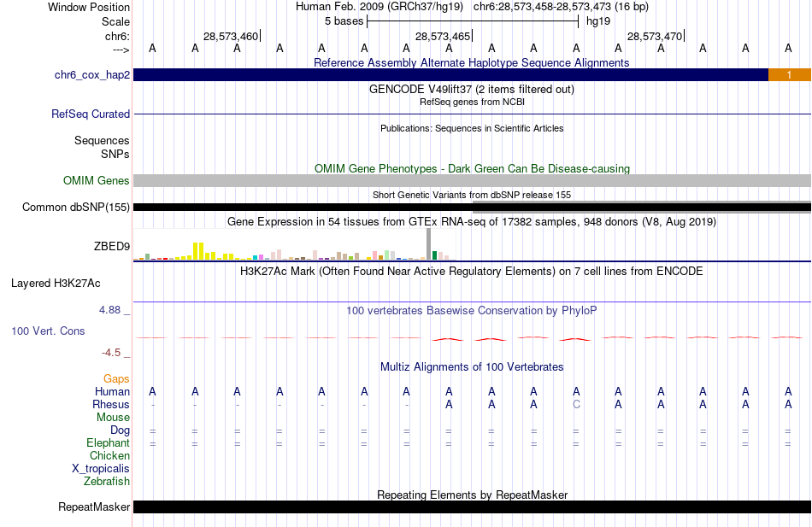
Task: Click the Short Genetic Variants dbSNP 155 title
Action: 472,195
